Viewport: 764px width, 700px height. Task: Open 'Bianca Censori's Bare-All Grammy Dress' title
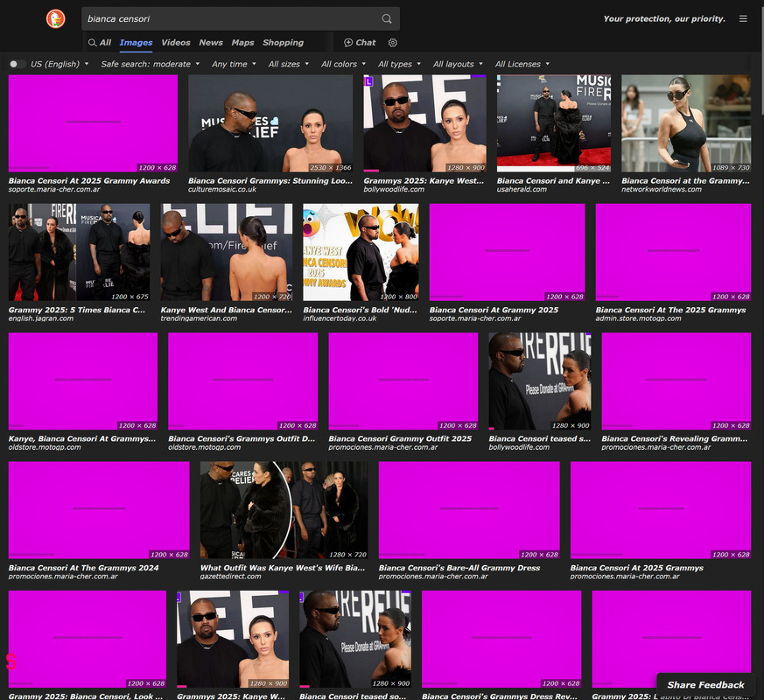459,568
